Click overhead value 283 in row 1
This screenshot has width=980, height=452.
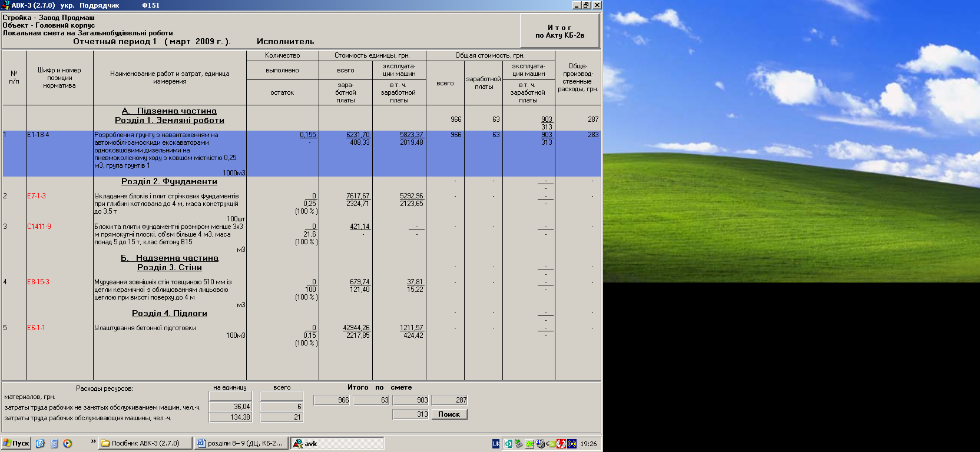tap(593, 135)
